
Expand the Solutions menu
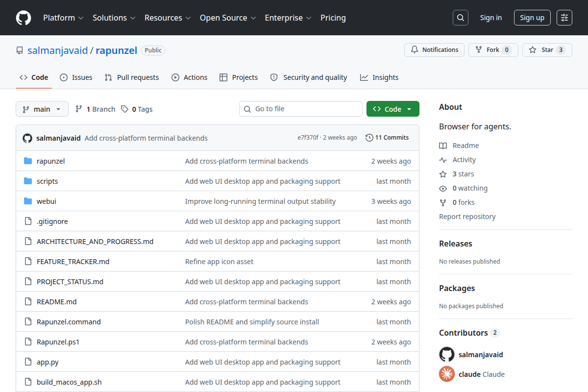(x=114, y=18)
